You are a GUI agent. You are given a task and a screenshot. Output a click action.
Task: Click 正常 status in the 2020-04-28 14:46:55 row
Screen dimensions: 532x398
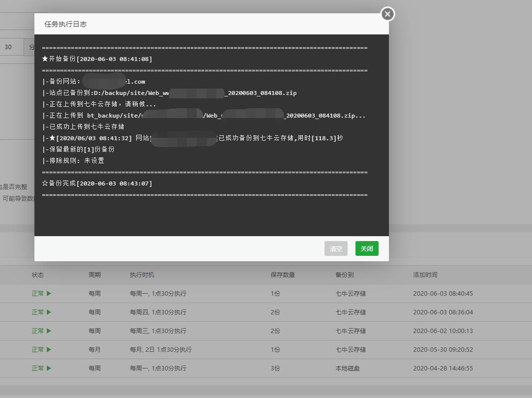pos(38,368)
